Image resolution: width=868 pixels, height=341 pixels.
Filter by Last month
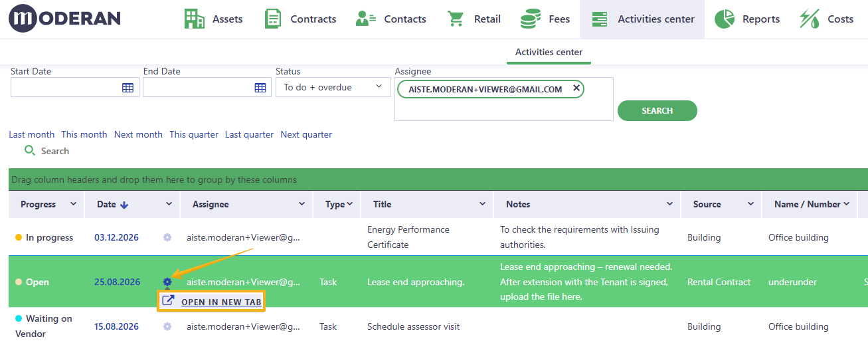pos(32,134)
